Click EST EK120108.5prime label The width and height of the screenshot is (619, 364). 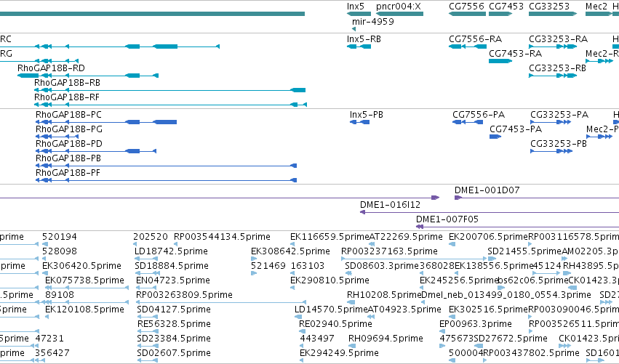pyautogui.click(x=84, y=310)
